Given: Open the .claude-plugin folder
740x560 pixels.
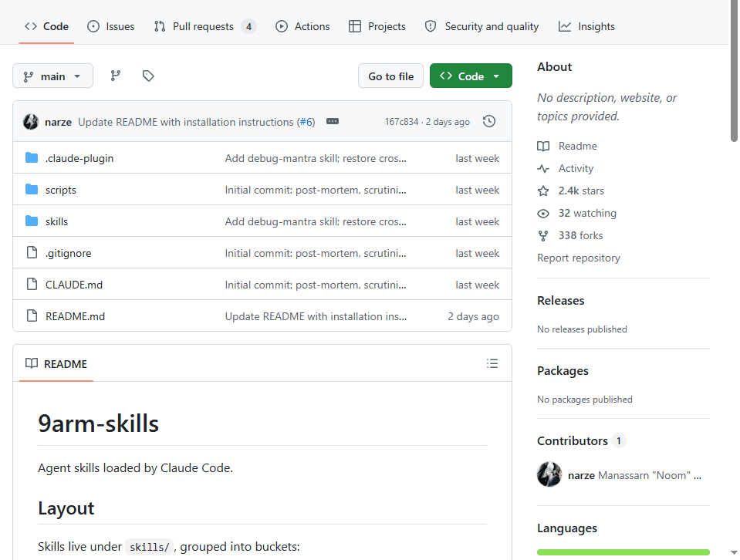Looking at the screenshot, I should tap(79, 159).
